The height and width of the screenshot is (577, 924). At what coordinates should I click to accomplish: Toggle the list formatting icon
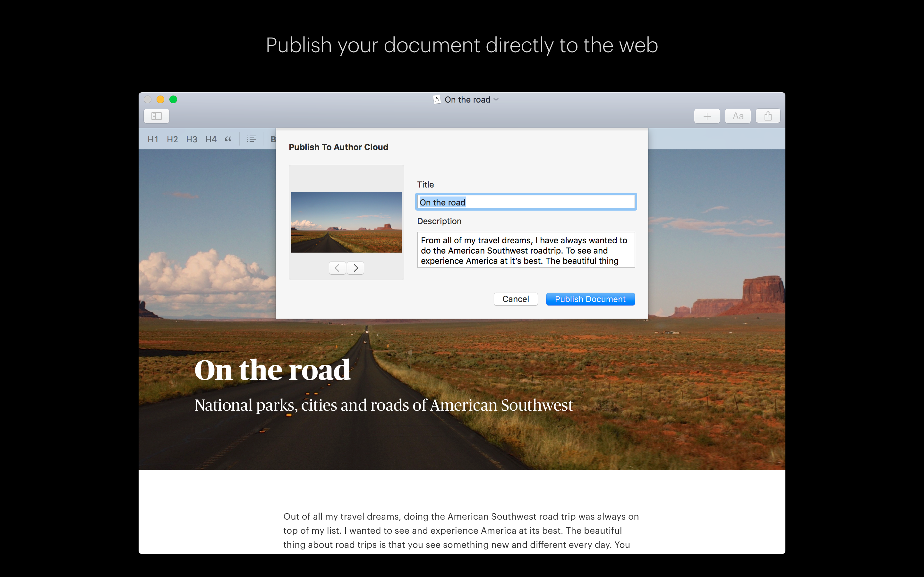pos(251,139)
